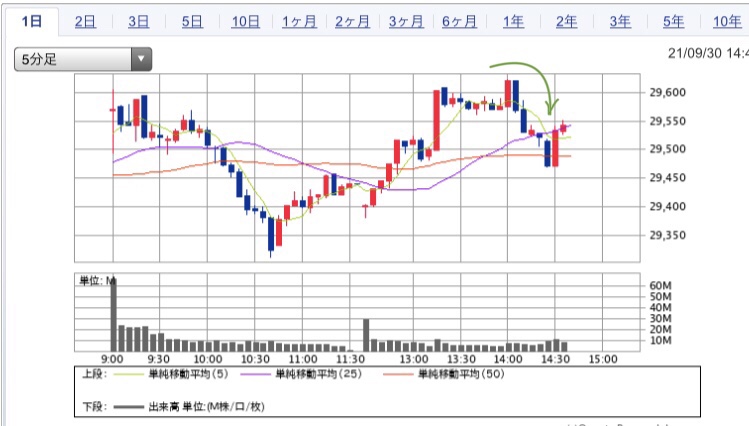
Task: Switch to the 3日 period tab
Action: (x=139, y=21)
